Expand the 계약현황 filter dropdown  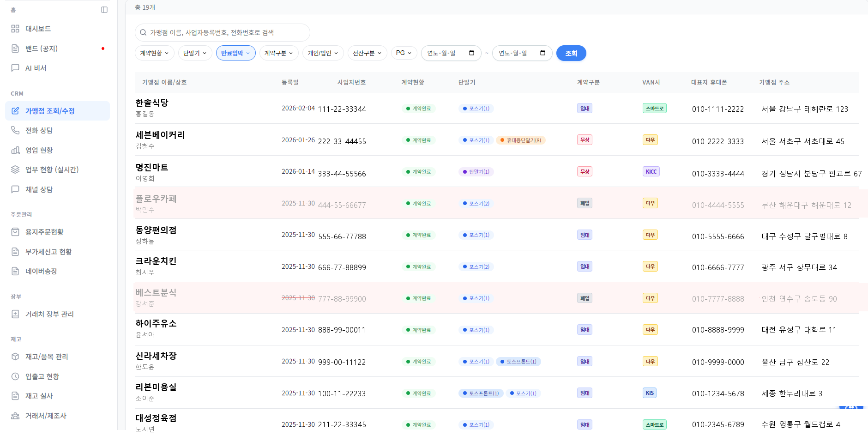[154, 53]
